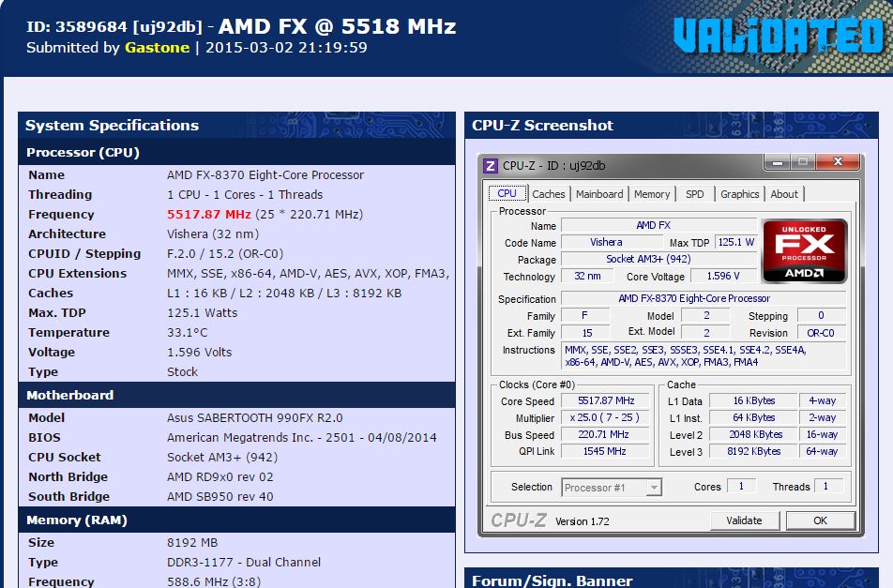Click the Max. TDP value 125.1 Watts
Image resolution: width=893 pixels, height=588 pixels.
[x=203, y=313]
